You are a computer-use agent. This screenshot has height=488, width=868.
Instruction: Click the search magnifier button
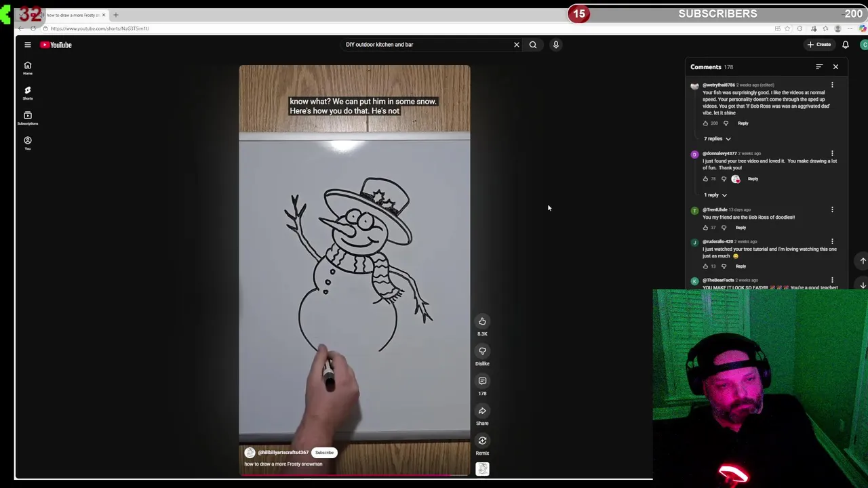point(533,45)
